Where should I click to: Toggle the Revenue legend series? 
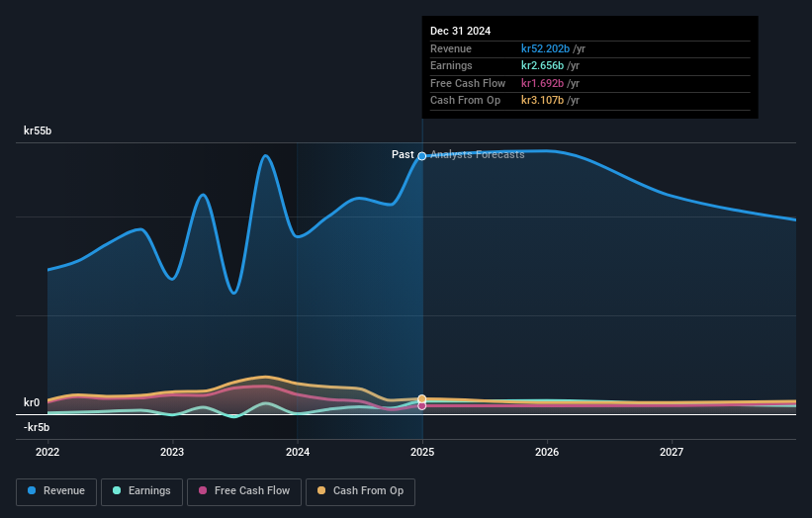56,491
